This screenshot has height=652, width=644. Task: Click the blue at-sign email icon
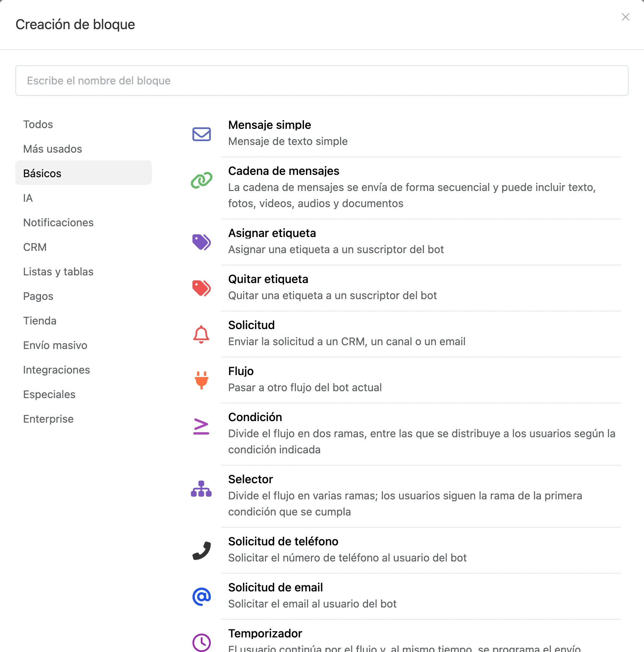(201, 596)
